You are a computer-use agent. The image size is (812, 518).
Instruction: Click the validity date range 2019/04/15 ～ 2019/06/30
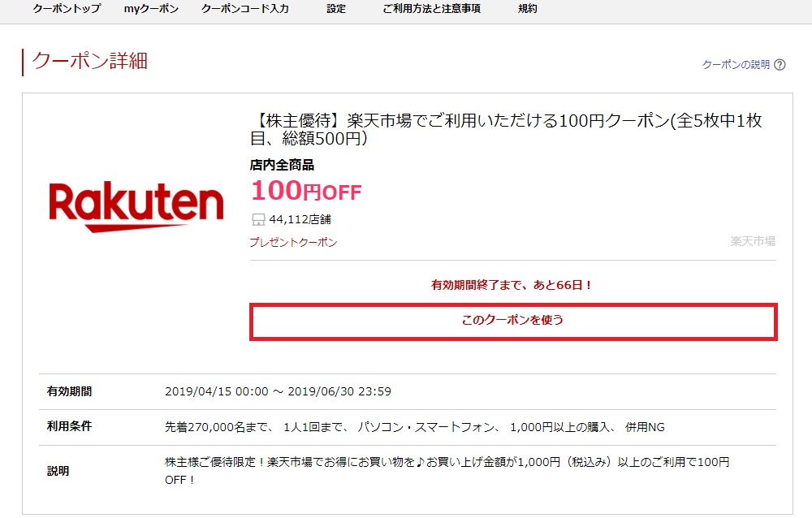(278, 391)
